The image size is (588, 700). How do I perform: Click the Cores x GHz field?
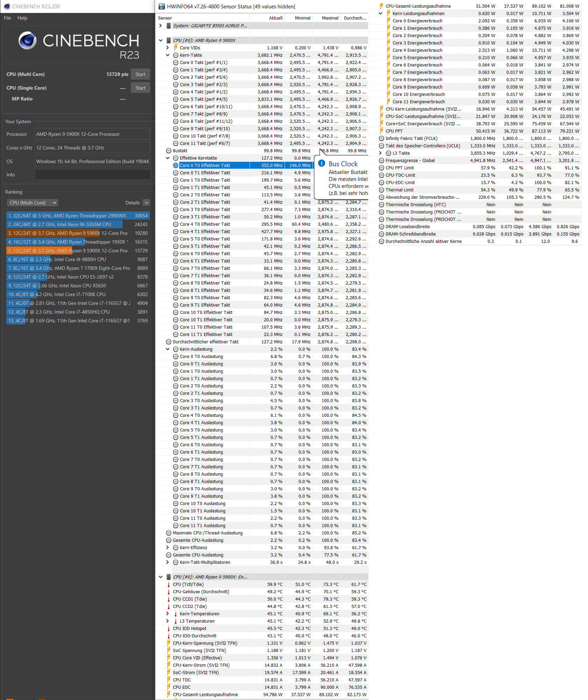(x=92, y=148)
